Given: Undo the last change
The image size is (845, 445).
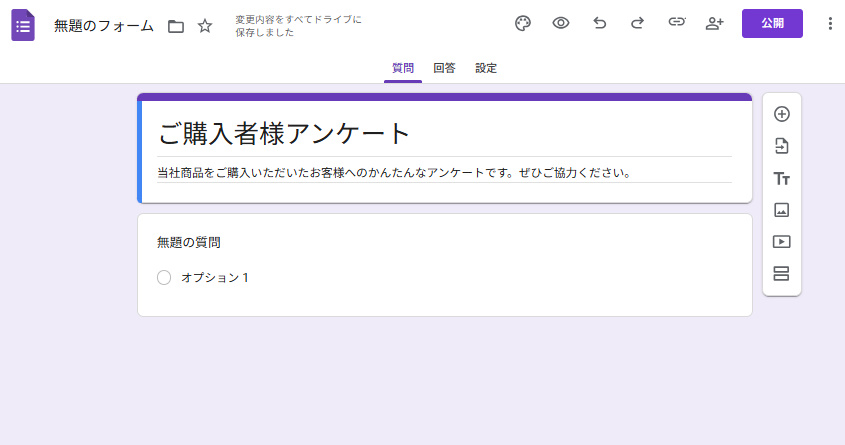Looking at the screenshot, I should [x=600, y=24].
